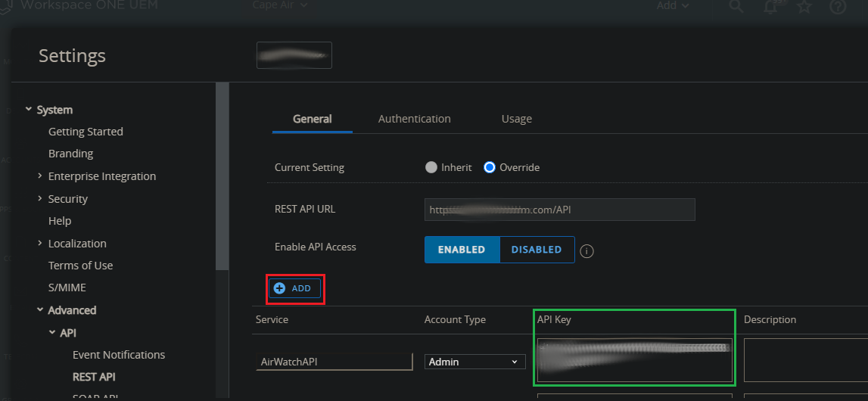Switch to the General tab

pos(313,119)
